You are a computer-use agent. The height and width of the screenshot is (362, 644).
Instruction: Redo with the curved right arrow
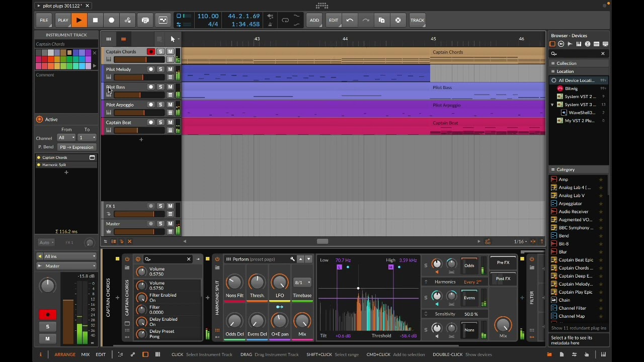click(366, 20)
